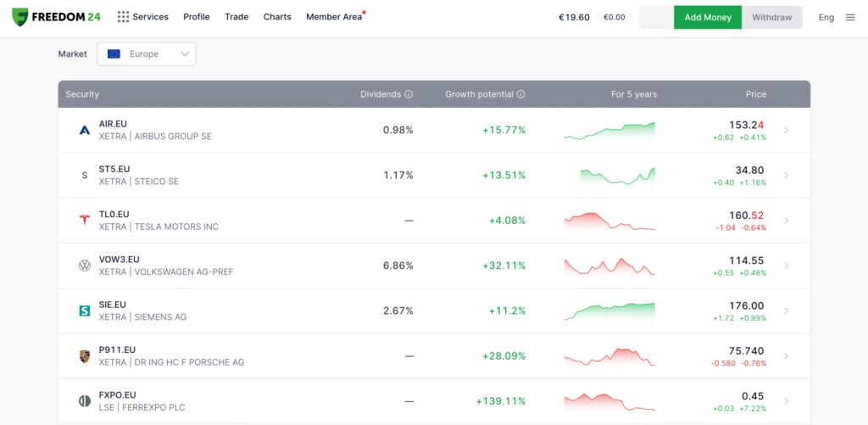Go to the Charts menu item
The image size is (868, 425).
tap(277, 17)
